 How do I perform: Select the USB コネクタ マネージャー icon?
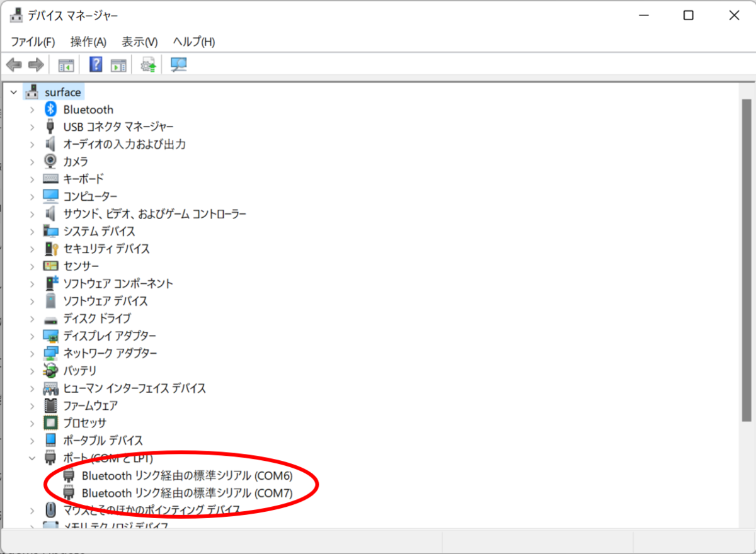[51, 127]
